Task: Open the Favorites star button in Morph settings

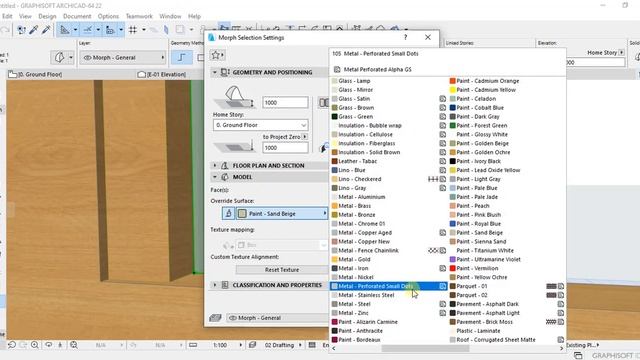Action: click(x=217, y=55)
